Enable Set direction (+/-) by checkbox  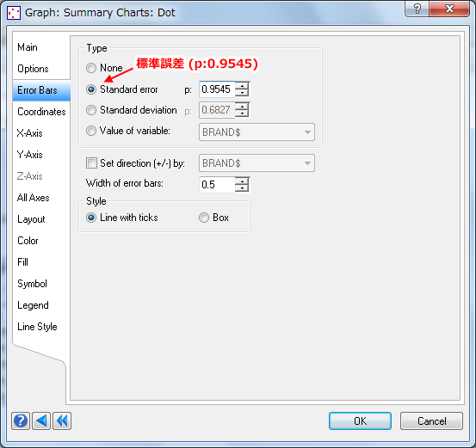click(x=91, y=163)
